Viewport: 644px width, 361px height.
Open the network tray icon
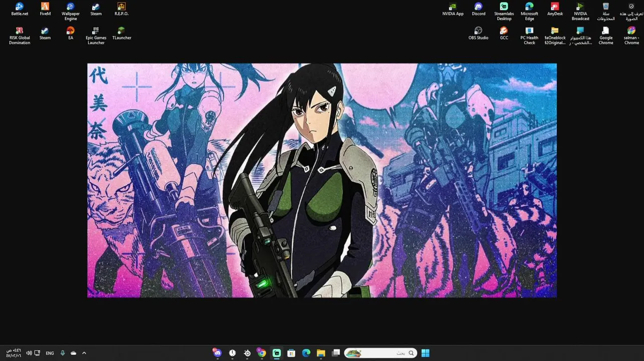37,353
